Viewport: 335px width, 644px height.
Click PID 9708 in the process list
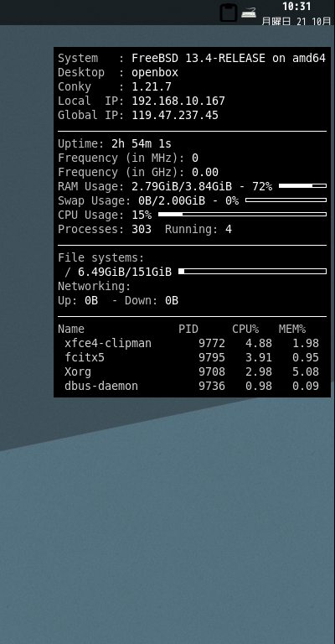[212, 371]
